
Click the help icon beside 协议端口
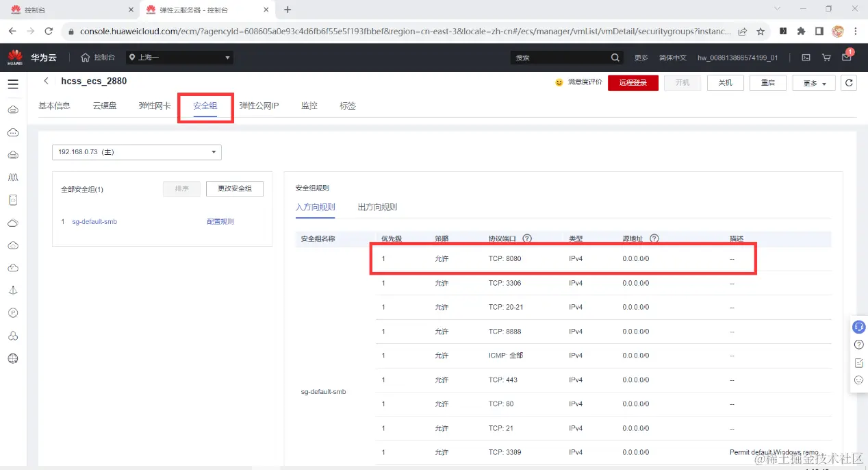coord(527,238)
